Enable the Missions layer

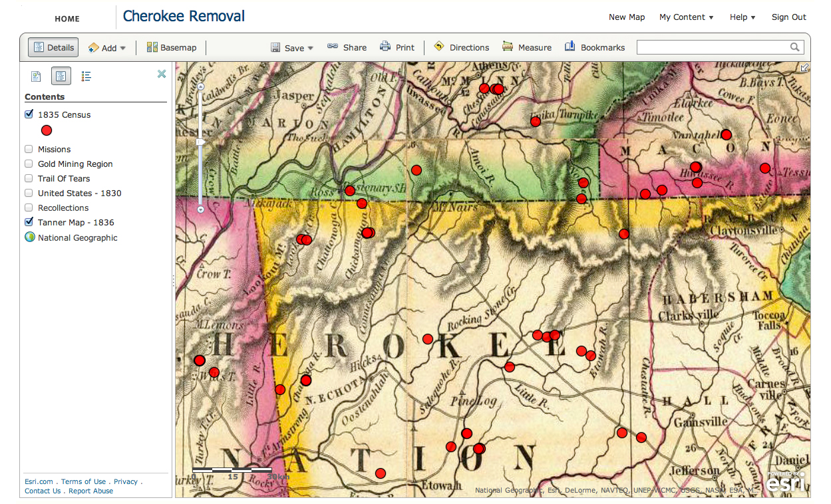coord(29,149)
